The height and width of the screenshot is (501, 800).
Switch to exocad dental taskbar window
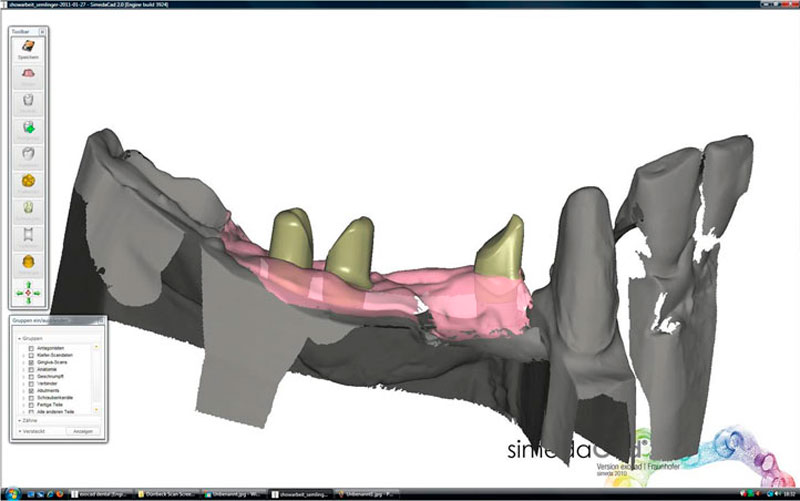click(102, 494)
